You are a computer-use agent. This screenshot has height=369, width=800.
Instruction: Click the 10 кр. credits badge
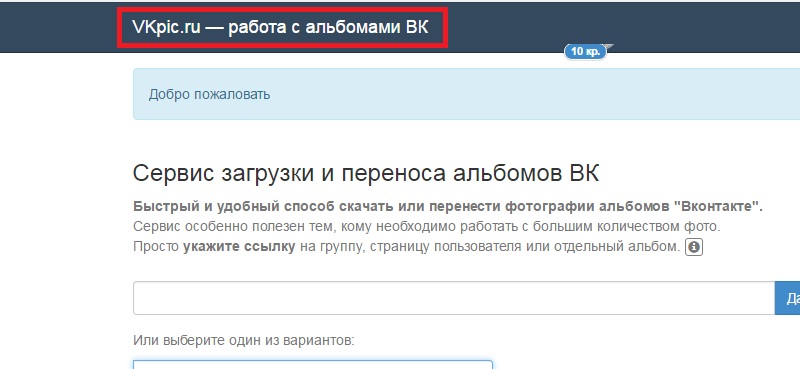coord(585,52)
